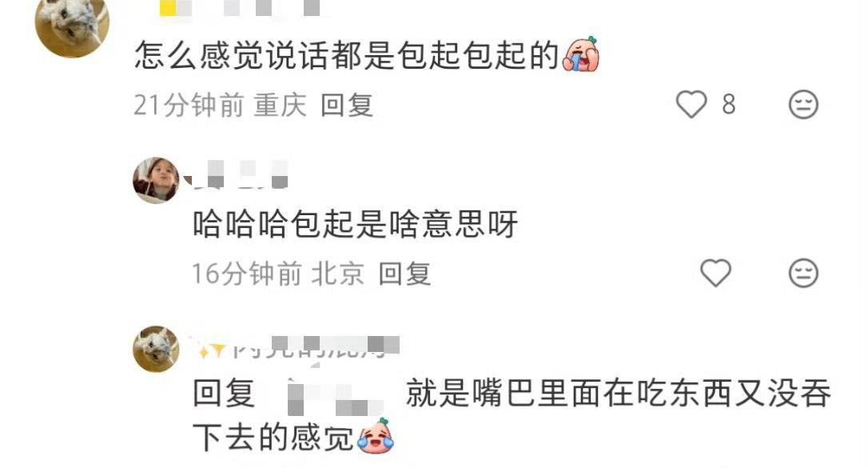Open the top commenter's cat avatar
The image size is (868, 468).
72,25
